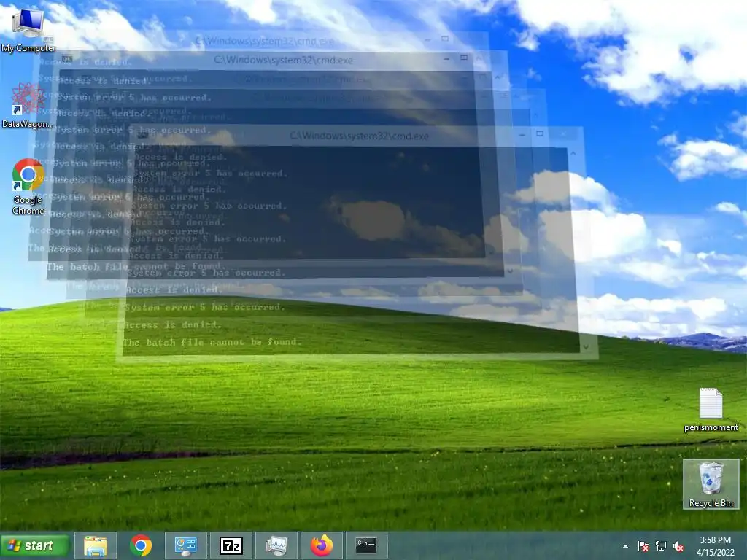The height and width of the screenshot is (560, 747).
Task: Click the front cmd.exe system menu icon
Action: coord(142,136)
